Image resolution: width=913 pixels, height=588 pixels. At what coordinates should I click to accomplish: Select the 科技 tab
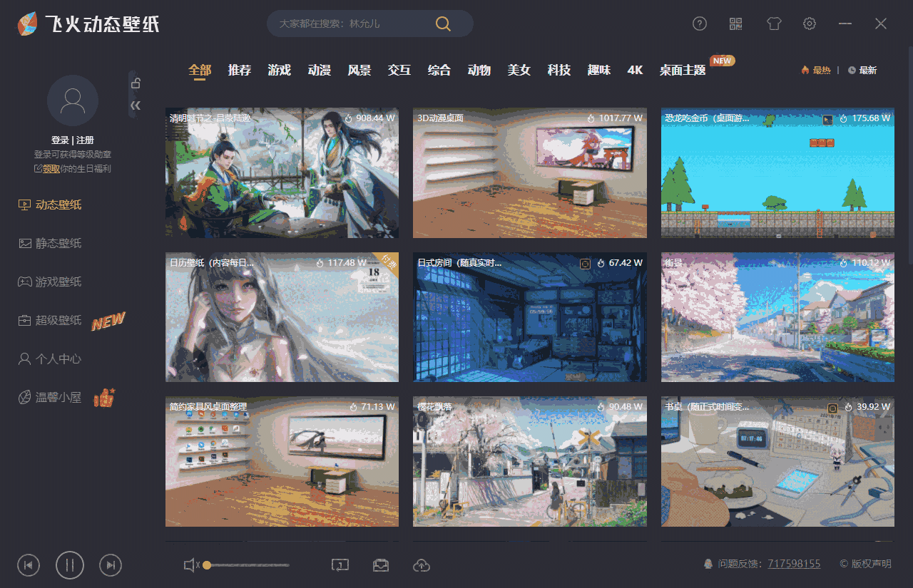tap(559, 70)
